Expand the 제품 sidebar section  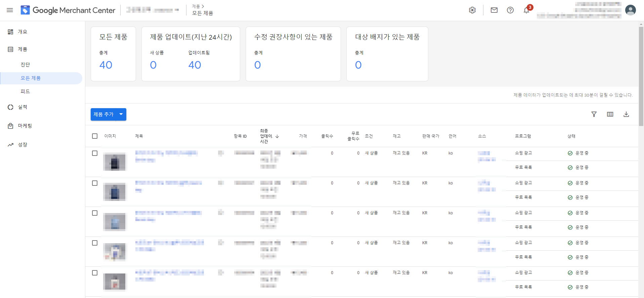(22, 49)
